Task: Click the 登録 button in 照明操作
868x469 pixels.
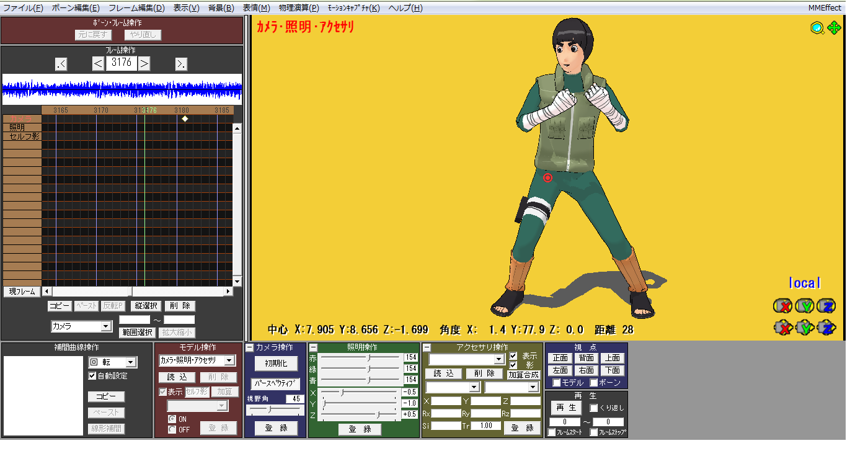Action: (360, 429)
